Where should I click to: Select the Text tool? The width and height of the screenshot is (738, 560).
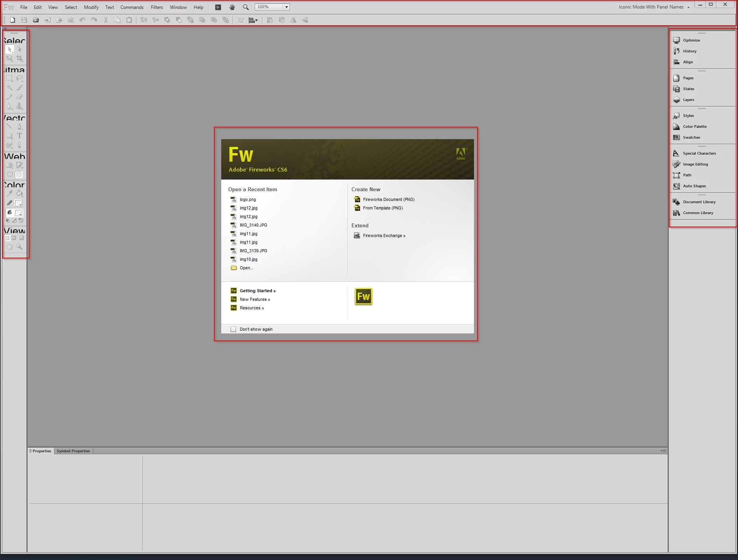coord(19,136)
